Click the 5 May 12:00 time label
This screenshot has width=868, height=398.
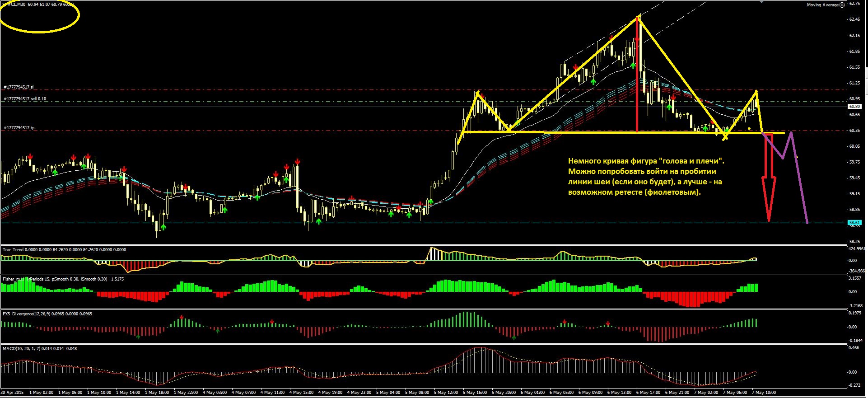446,393
